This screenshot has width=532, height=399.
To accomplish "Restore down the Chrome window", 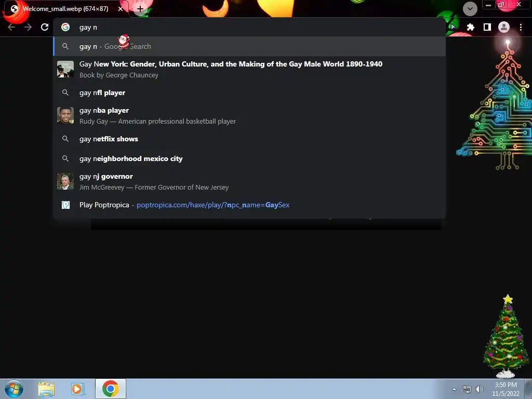I will pyautogui.click(x=501, y=5).
